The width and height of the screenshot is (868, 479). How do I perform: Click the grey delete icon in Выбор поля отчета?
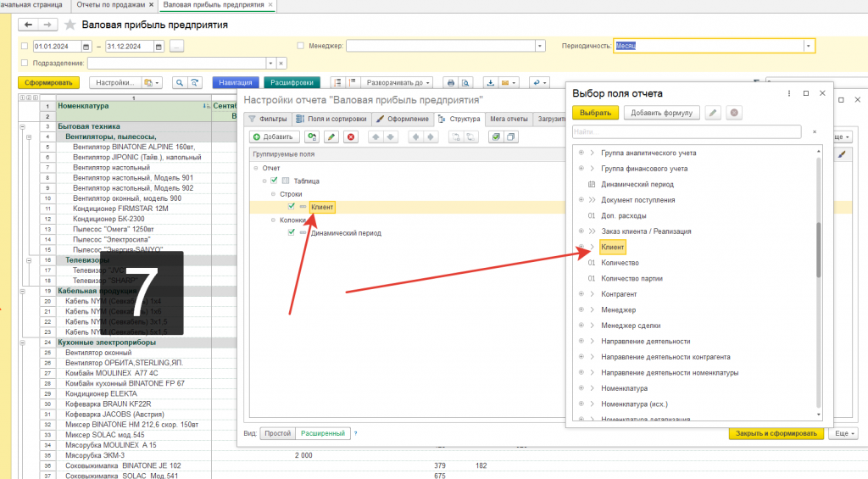[x=734, y=113]
